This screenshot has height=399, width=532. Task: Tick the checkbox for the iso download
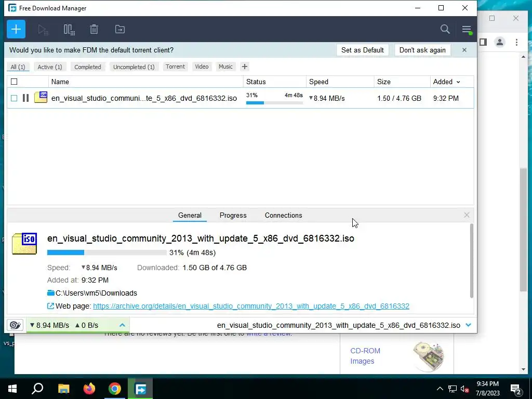pyautogui.click(x=14, y=98)
